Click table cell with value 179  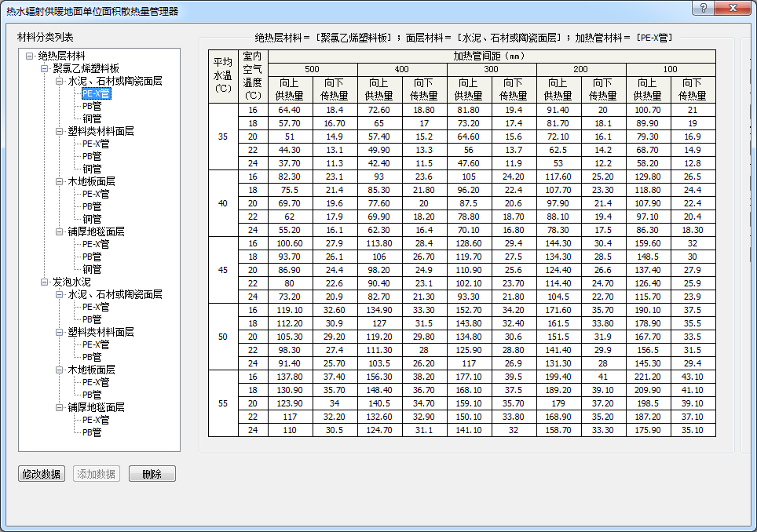point(558,403)
